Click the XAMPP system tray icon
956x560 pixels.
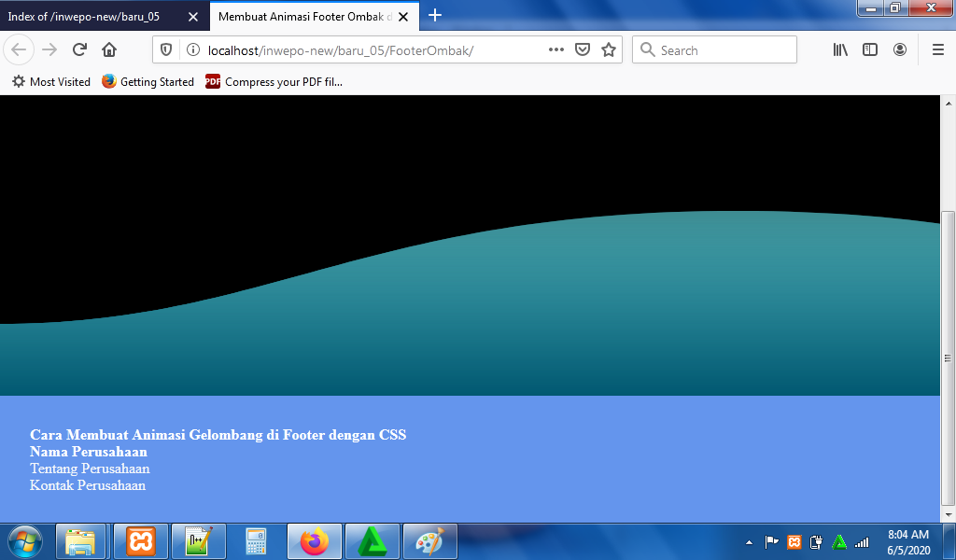tap(794, 541)
